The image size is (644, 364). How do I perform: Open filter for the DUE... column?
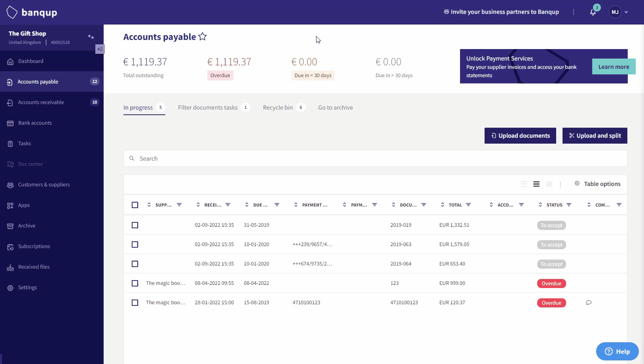tap(277, 205)
